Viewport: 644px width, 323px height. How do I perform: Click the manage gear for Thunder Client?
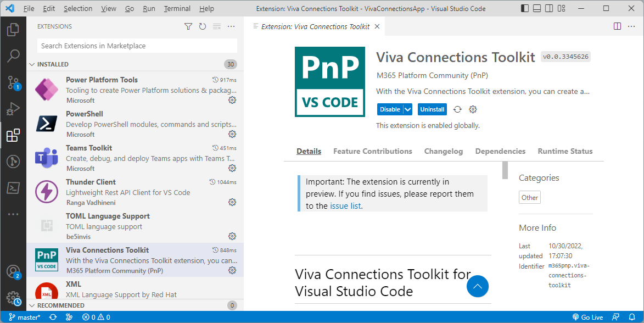232,202
